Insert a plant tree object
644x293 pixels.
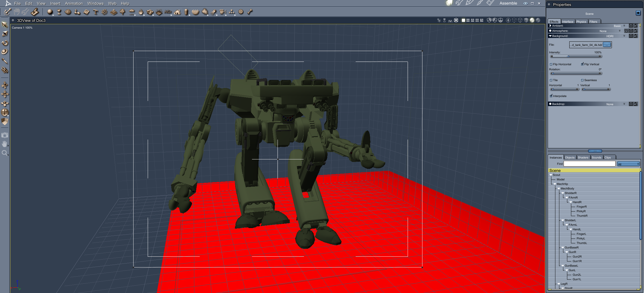point(123,12)
